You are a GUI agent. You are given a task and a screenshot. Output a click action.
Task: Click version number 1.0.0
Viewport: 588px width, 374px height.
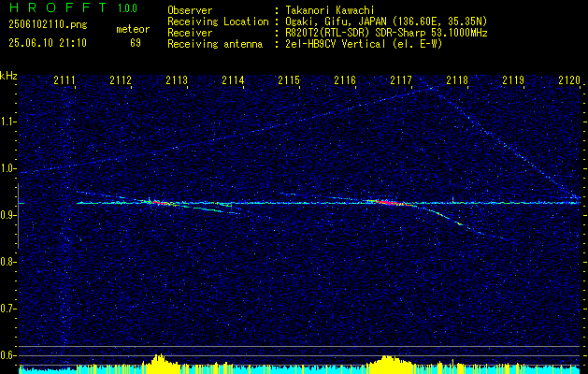coord(127,8)
